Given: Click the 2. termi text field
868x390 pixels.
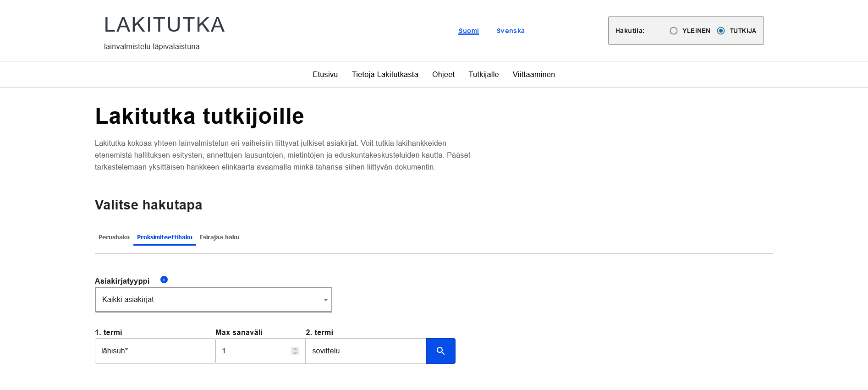Looking at the screenshot, I should [x=366, y=351].
